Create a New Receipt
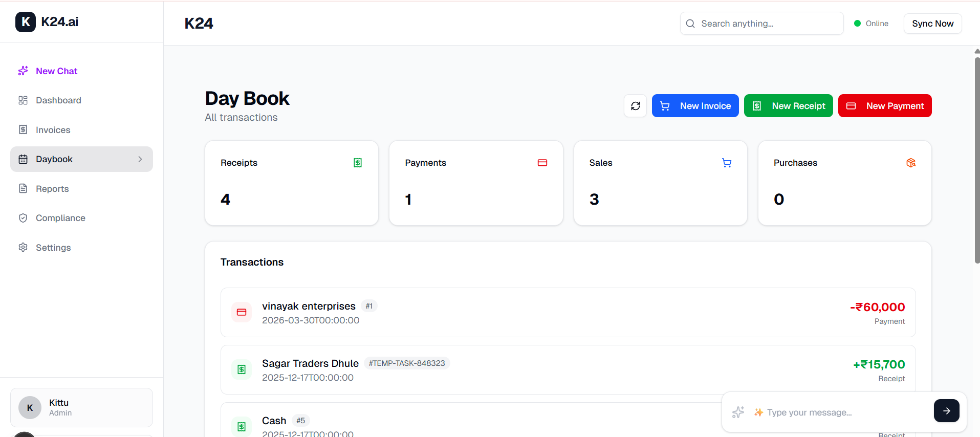 pyautogui.click(x=788, y=106)
